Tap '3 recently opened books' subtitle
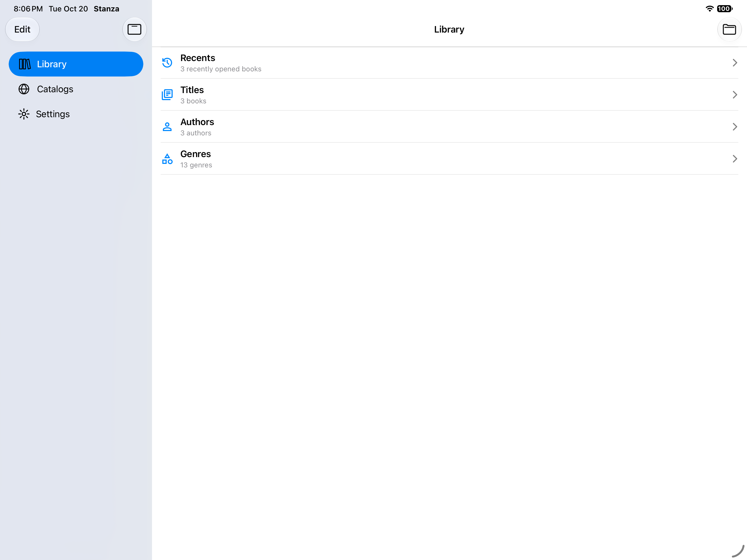 221,69
